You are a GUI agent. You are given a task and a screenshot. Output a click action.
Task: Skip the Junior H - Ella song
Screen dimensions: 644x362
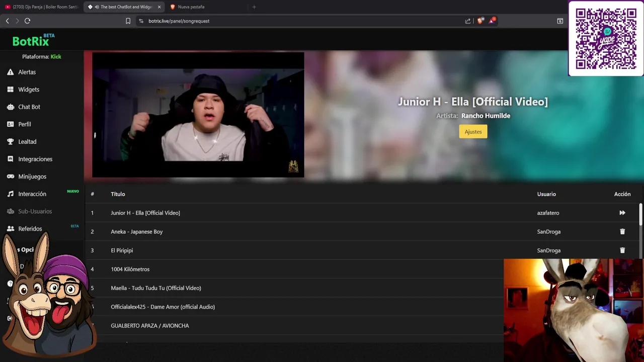click(x=622, y=213)
